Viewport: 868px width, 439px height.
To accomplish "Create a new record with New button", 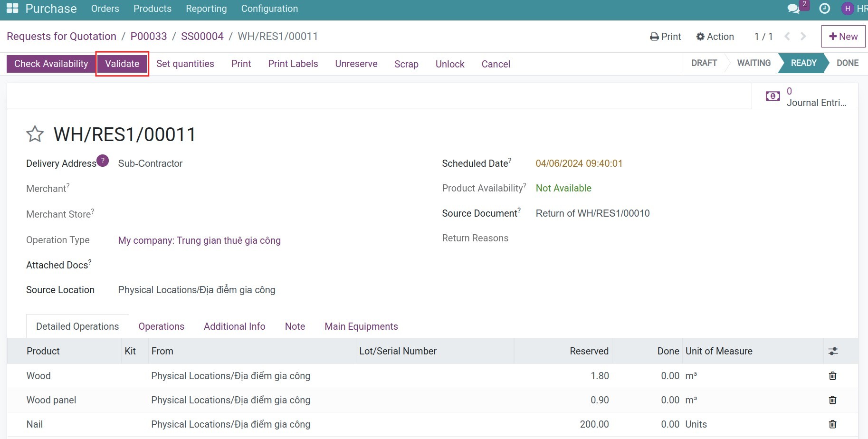I will (843, 37).
